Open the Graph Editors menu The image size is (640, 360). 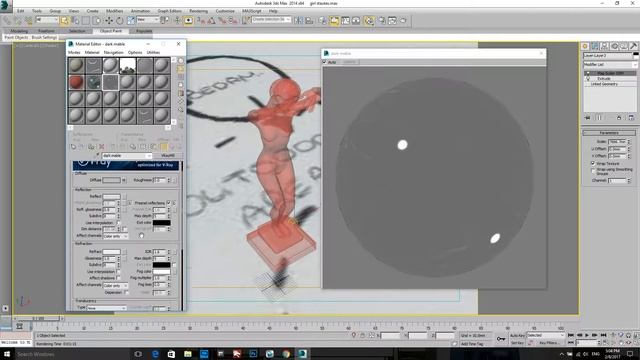click(169, 11)
